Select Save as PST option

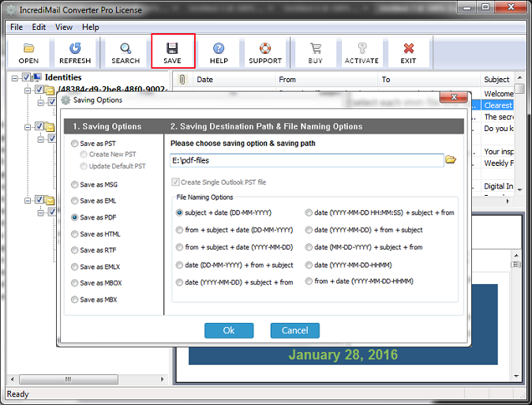pyautogui.click(x=74, y=144)
